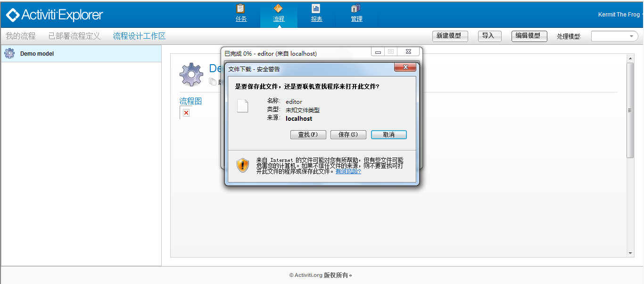
Task: Click the 流程图 heading text
Action: 190,101
